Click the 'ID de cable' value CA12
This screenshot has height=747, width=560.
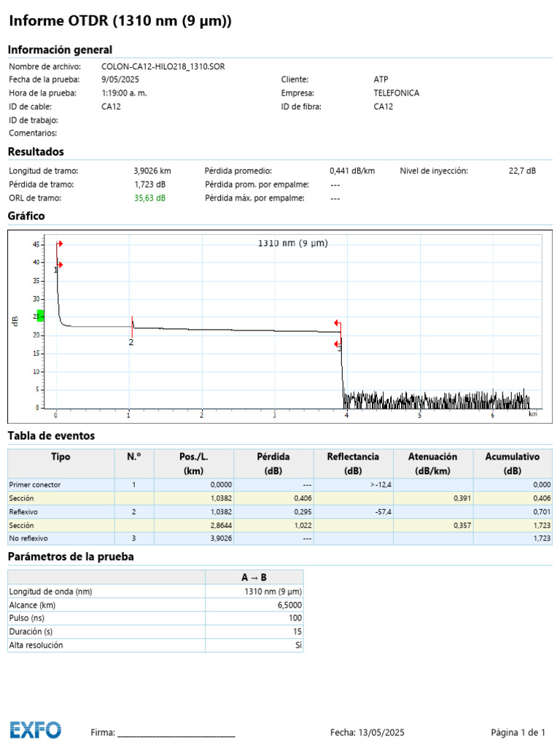tap(111, 107)
